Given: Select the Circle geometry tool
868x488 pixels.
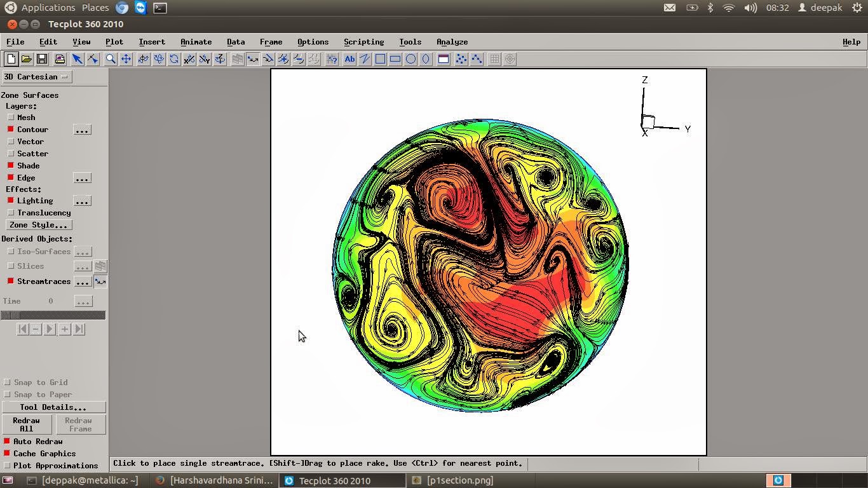Looking at the screenshot, I should tap(410, 59).
